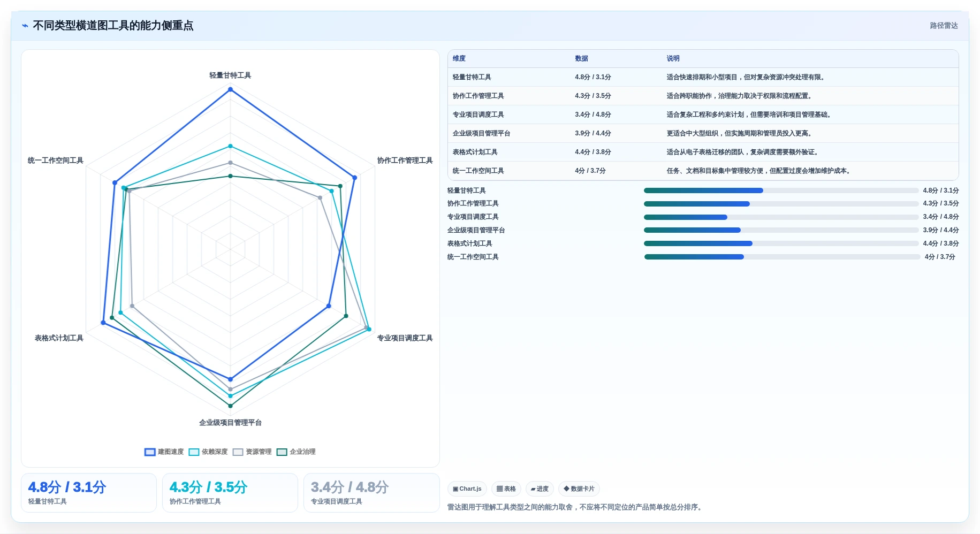This screenshot has width=980, height=534.
Task: Click the 数据 column header
Action: [581, 58]
